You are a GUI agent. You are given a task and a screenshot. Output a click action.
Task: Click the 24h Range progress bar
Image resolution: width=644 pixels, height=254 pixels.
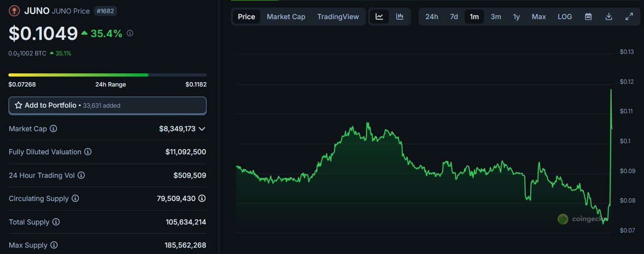coord(107,75)
